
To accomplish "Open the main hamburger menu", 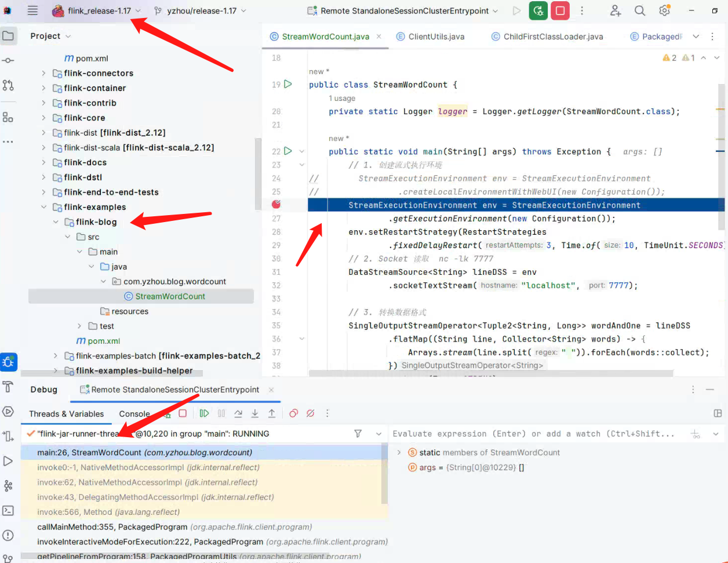I will pyautogui.click(x=32, y=10).
